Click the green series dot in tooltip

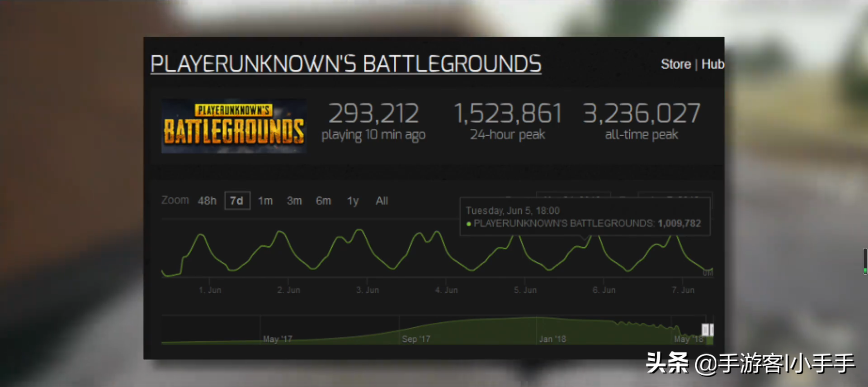pyautogui.click(x=468, y=224)
